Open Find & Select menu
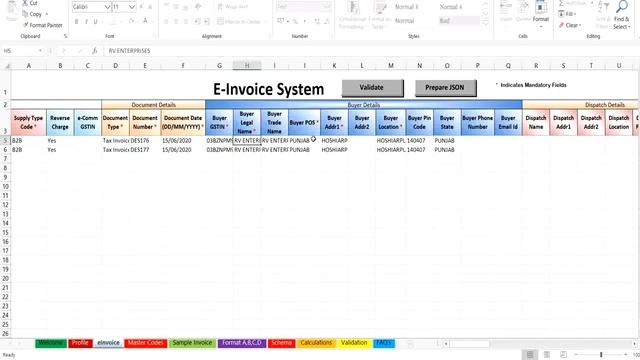The height and width of the screenshot is (360, 640). tap(622, 15)
